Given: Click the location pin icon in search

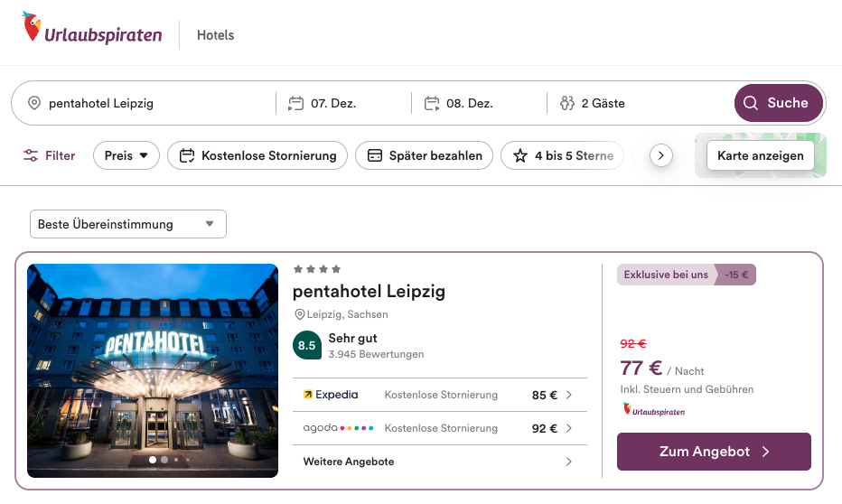Looking at the screenshot, I should (x=34, y=103).
